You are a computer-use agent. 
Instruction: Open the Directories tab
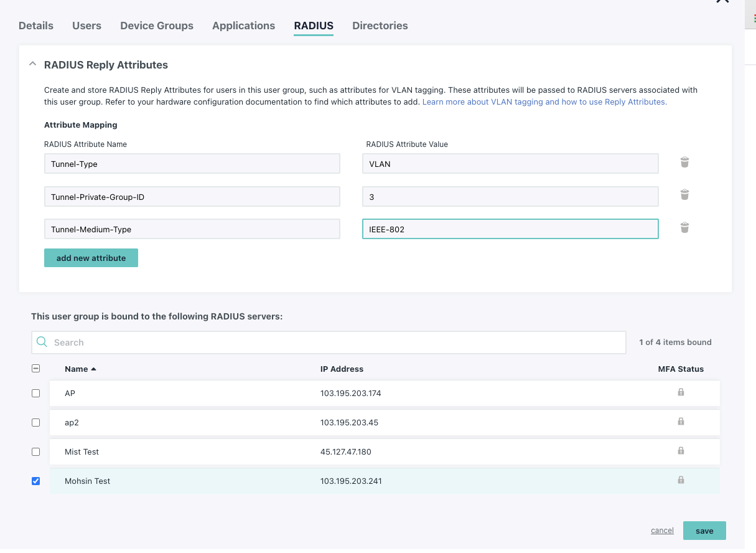(380, 26)
